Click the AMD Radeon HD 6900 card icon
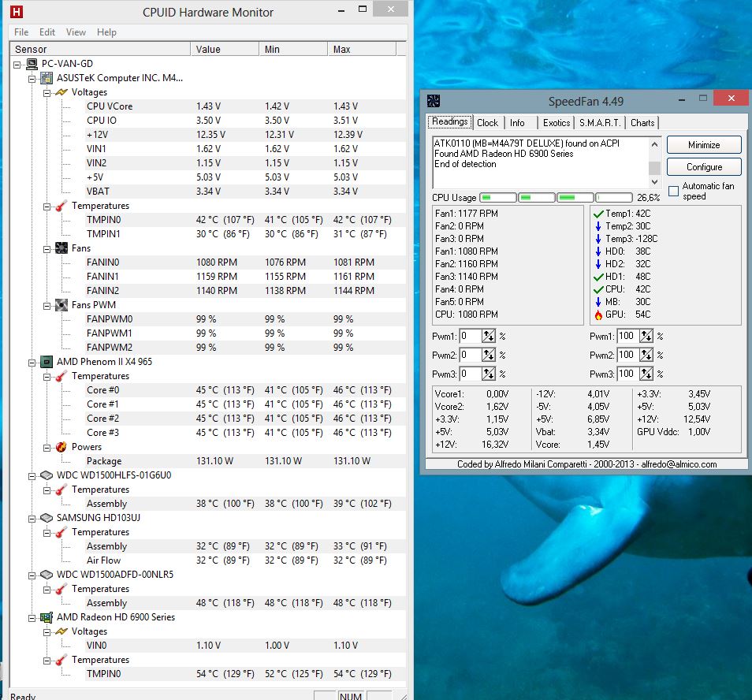 click(47, 617)
